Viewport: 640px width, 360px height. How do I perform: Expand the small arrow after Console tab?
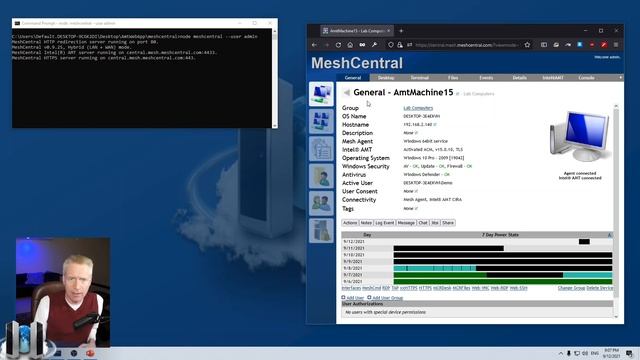pyautogui.click(x=620, y=78)
